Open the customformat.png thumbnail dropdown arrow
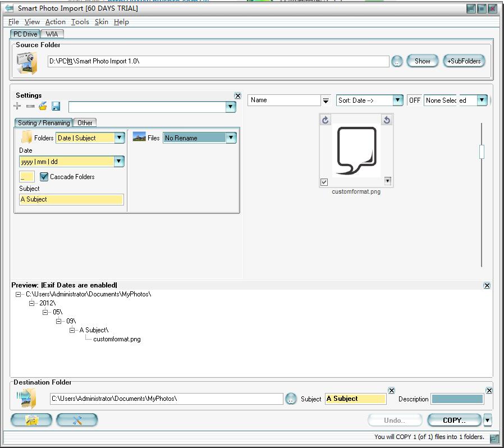The width and height of the screenshot is (504, 448). [x=388, y=181]
